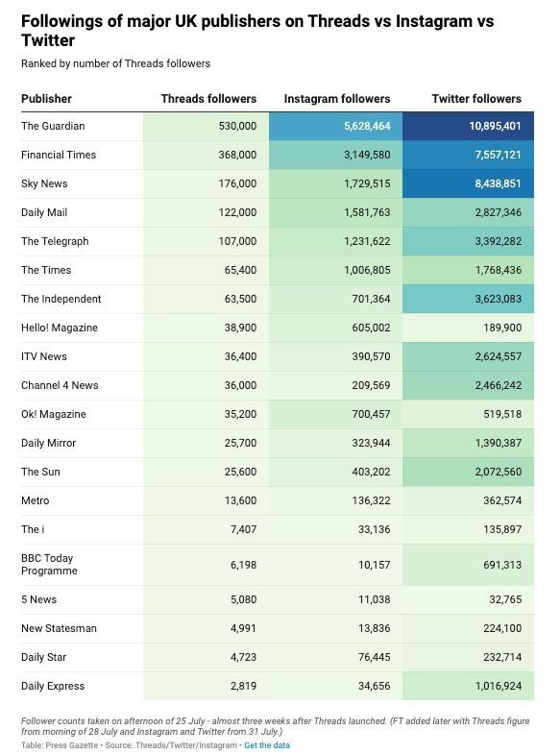560x754 pixels.
Task: Select Daily Mail Twitter value 2,827,346
Action: [x=498, y=212]
